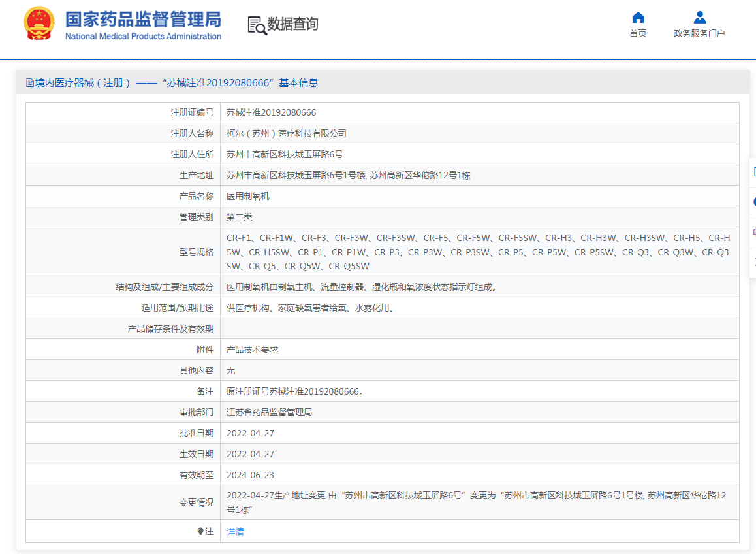756x554 pixels.
Task: Click the document icon before 境内医疗器械 heading
Action: pyautogui.click(x=29, y=83)
